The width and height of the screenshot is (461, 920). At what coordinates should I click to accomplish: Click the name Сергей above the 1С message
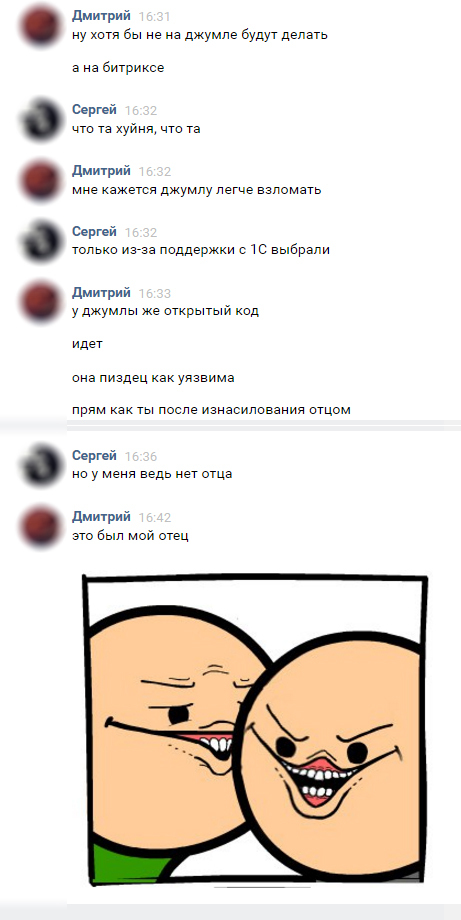(94, 231)
